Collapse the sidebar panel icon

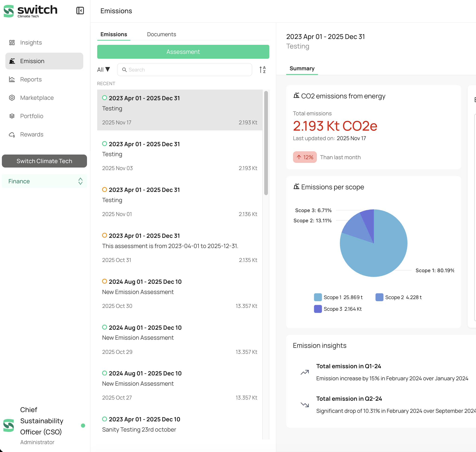pos(80,11)
